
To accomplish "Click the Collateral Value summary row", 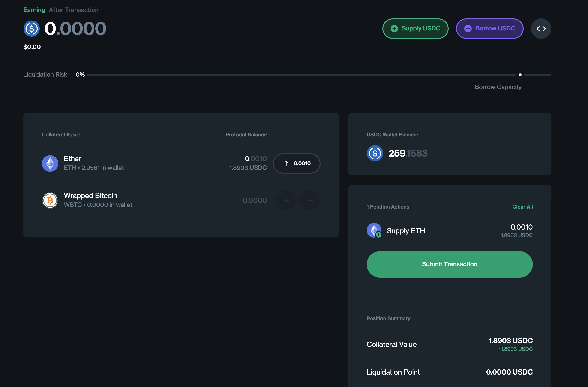I will pos(449,344).
